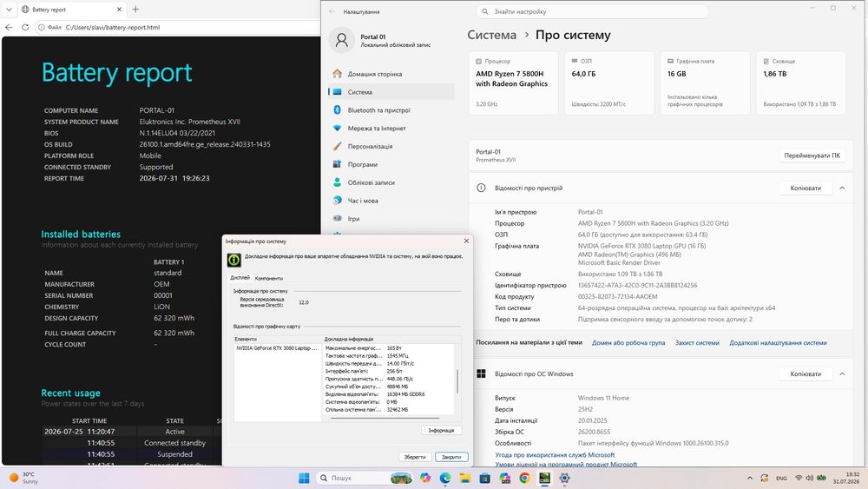The height and width of the screenshot is (489, 868).
Task: Reload the battery report page
Action: pos(25,27)
